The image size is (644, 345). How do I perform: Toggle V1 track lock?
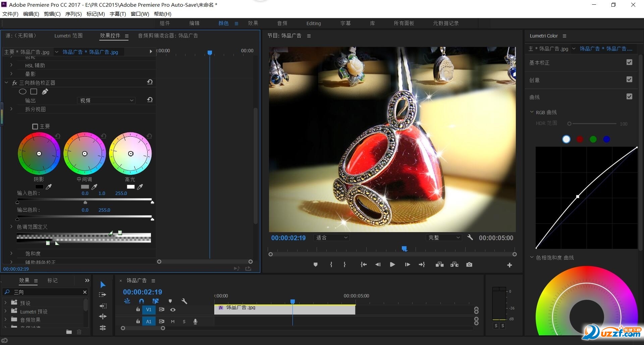(138, 309)
